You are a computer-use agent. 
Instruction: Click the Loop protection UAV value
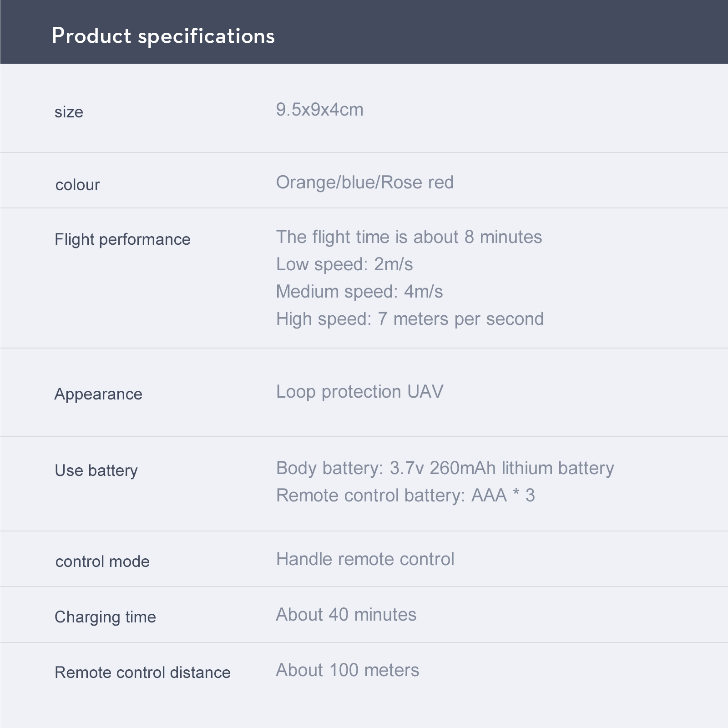tap(359, 392)
